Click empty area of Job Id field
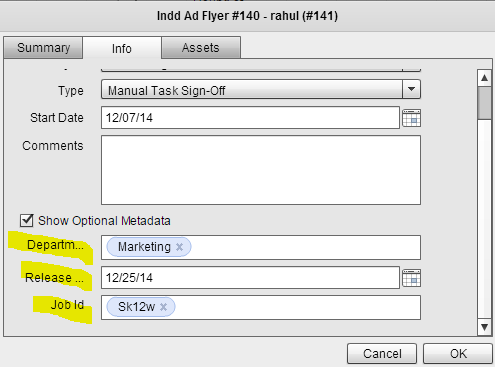This screenshot has width=495, height=367. (x=297, y=307)
